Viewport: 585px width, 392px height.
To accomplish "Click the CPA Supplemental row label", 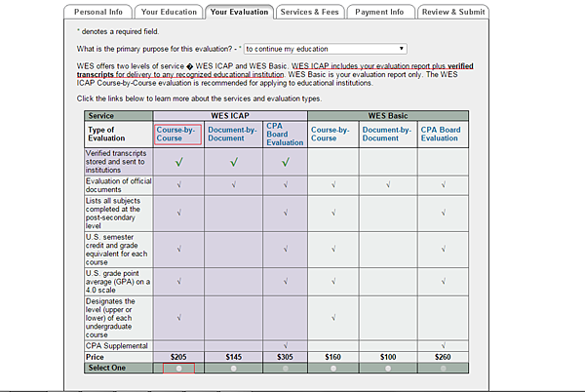I will tap(119, 346).
